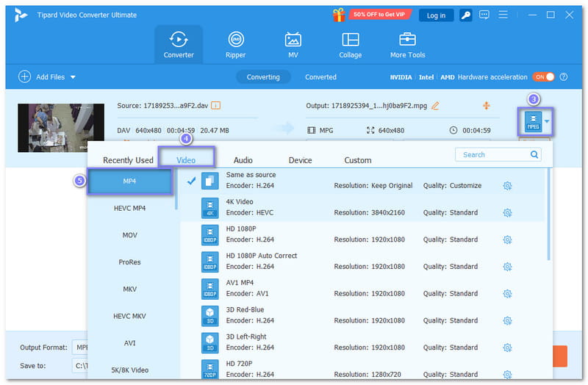
Task: Click the format search field
Action: [x=498, y=154]
